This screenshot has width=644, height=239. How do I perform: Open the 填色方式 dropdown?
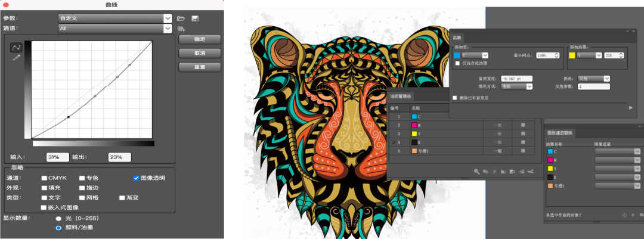point(516,86)
